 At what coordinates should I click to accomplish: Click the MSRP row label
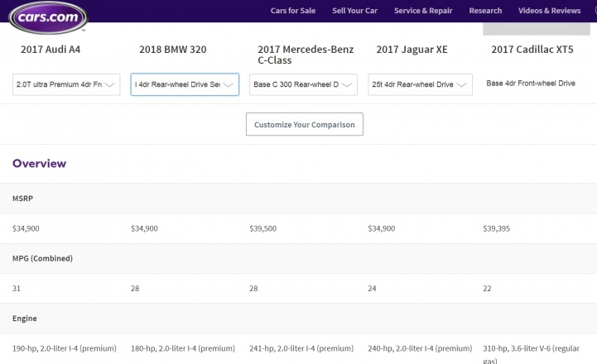(23, 199)
